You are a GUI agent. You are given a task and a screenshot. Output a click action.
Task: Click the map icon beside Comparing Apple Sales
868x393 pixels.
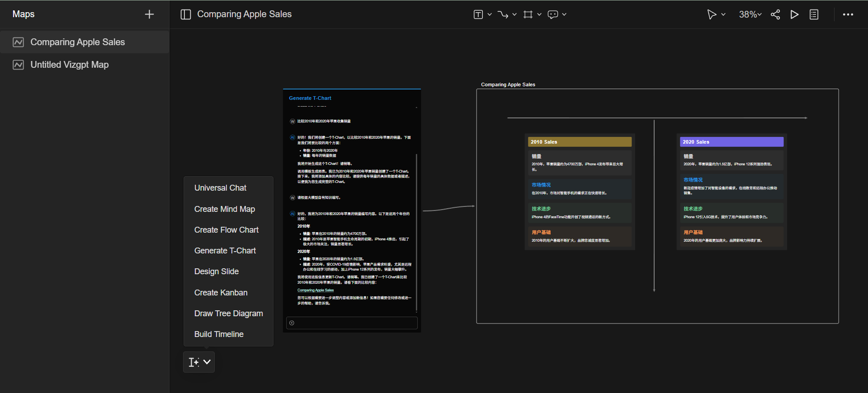pos(18,42)
